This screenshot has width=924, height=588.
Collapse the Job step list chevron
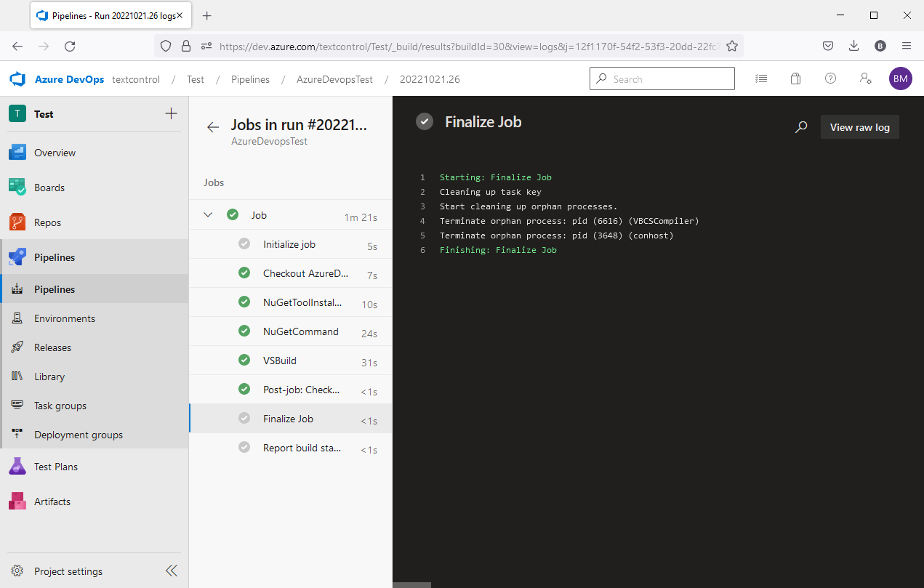[208, 214]
